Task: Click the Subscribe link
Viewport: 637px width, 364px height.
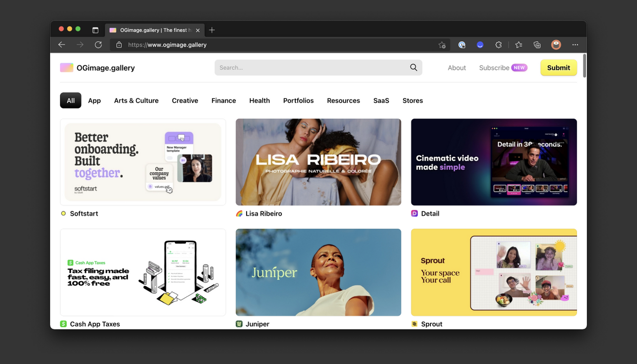Action: point(494,68)
